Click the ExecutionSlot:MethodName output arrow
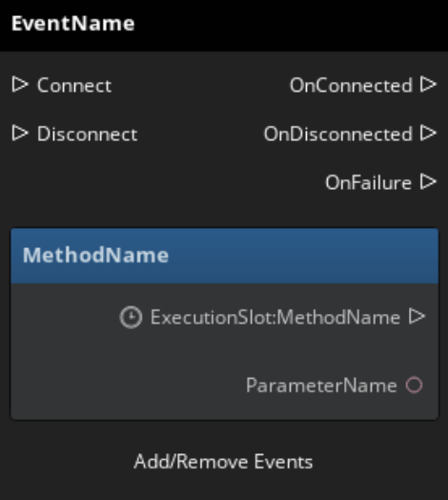Screen dimensions: 448x500 (417, 317)
